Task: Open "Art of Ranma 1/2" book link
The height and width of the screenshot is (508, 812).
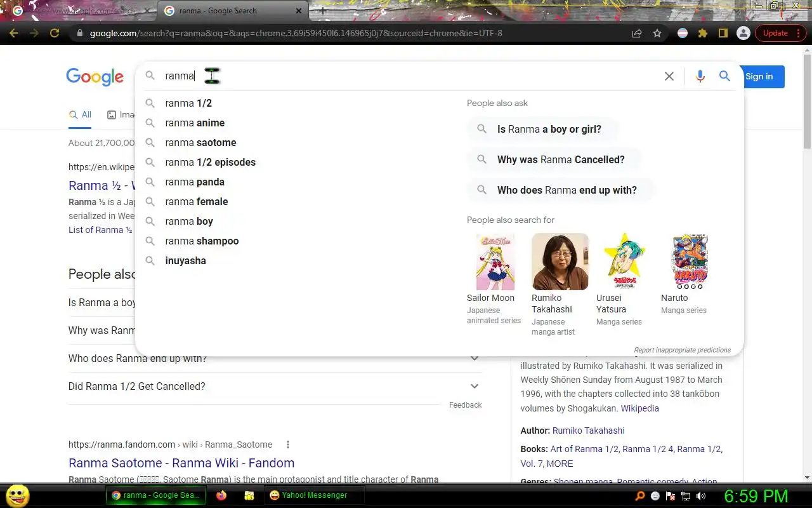Action: click(584, 449)
